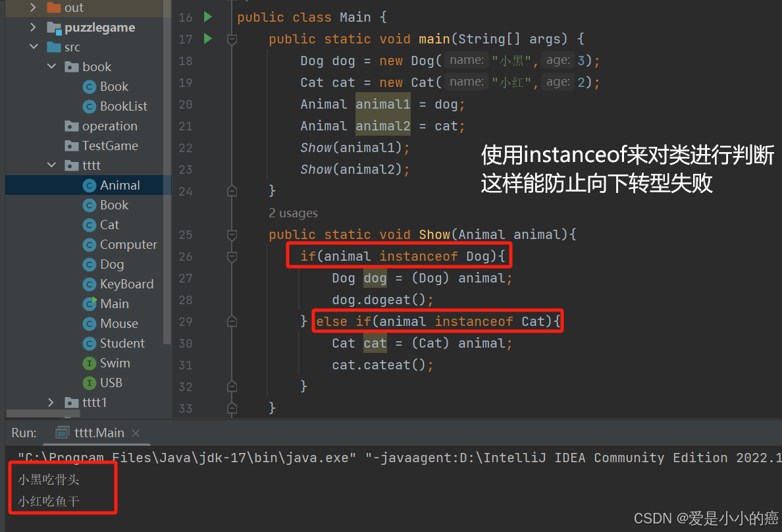The width and height of the screenshot is (782, 532).
Task: Select the Animal class in tttt package
Action: point(120,185)
